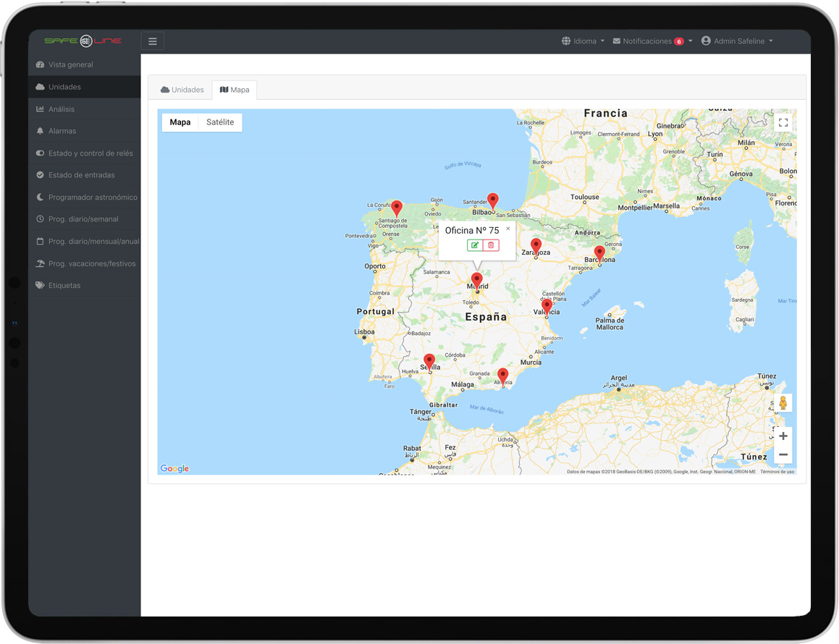Click the map marker at Barcelona
This screenshot has width=839, height=644.
(x=599, y=253)
